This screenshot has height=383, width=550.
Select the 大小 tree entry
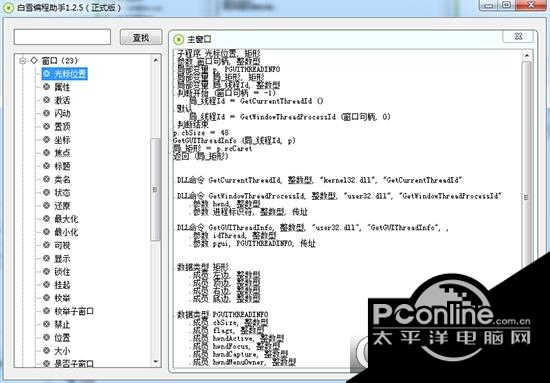[62, 351]
